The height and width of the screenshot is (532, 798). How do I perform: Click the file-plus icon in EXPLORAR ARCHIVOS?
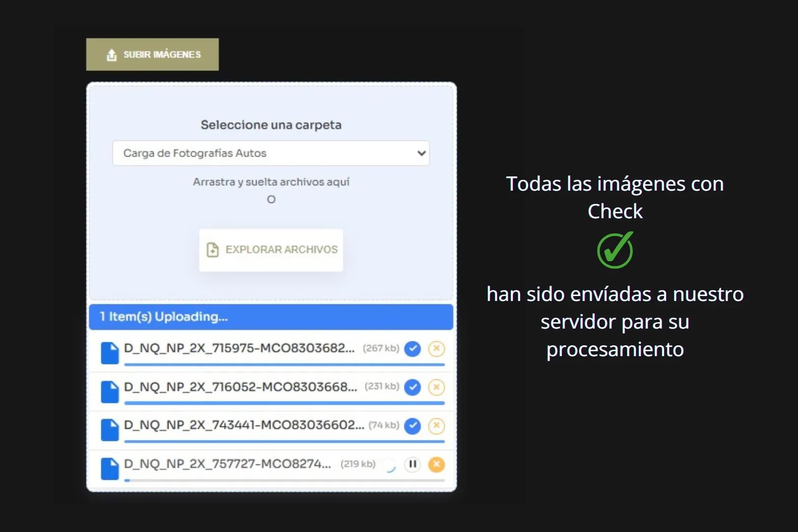click(212, 250)
